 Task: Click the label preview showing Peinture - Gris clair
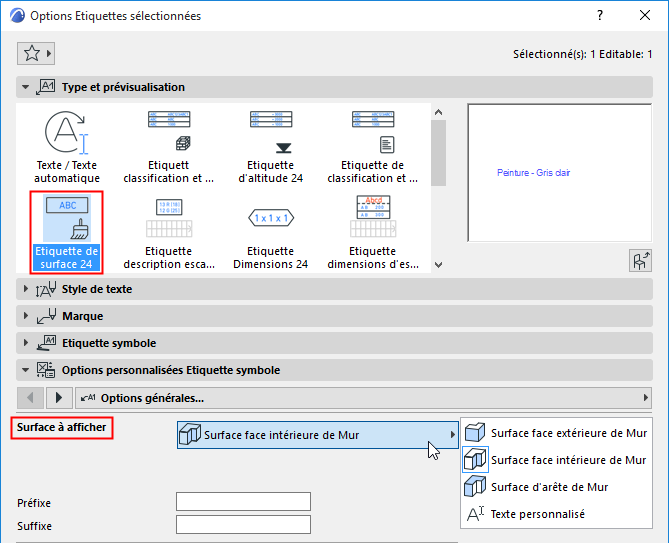(560, 173)
